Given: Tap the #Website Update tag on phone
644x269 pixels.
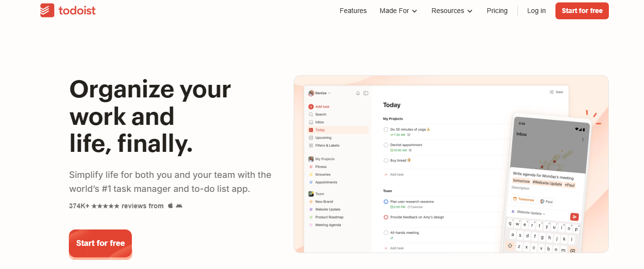Looking at the screenshot, I should coord(547,183).
